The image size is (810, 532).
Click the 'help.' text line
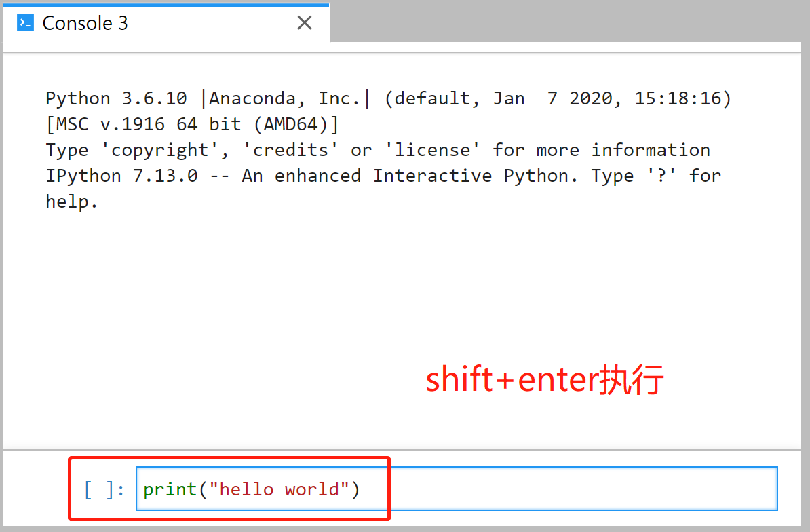pyautogui.click(x=71, y=202)
